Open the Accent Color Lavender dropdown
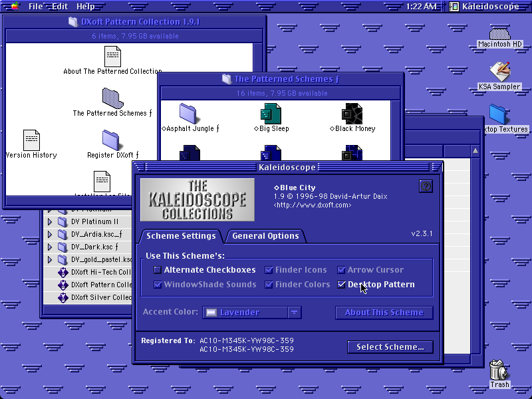 (252, 313)
